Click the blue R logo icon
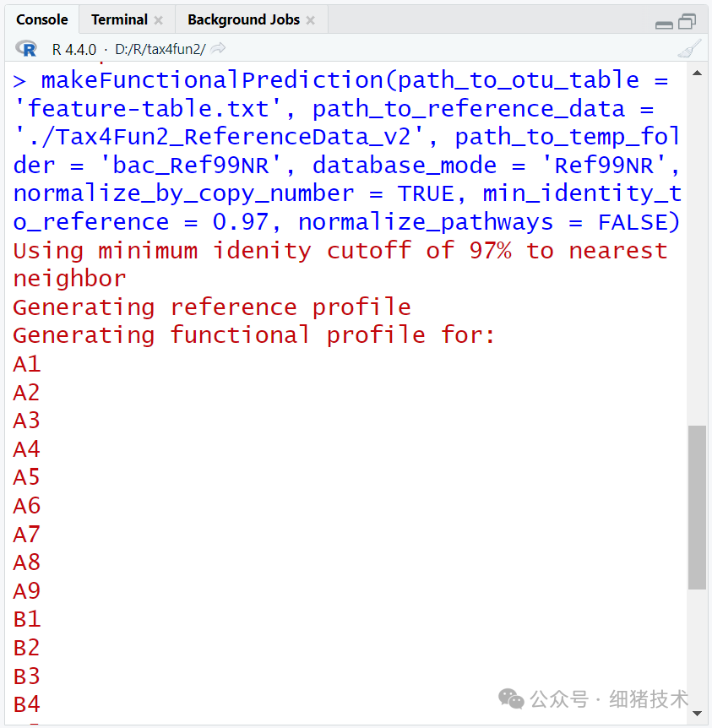The width and height of the screenshot is (712, 728). [25, 48]
